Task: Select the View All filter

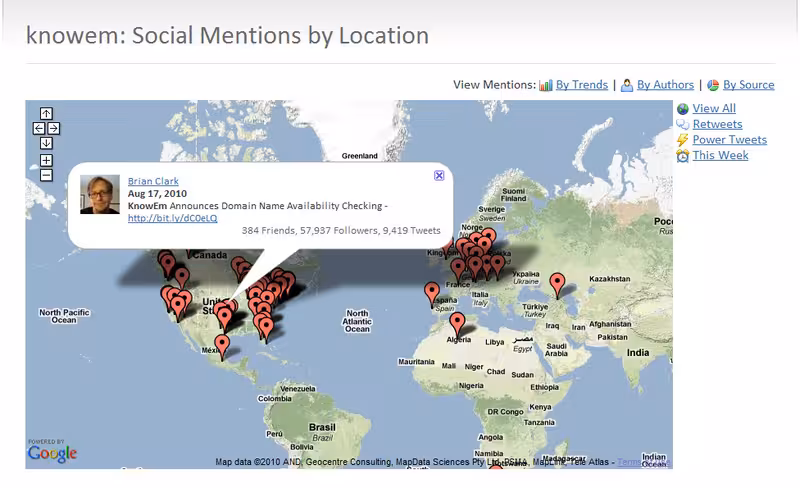Action: click(714, 108)
